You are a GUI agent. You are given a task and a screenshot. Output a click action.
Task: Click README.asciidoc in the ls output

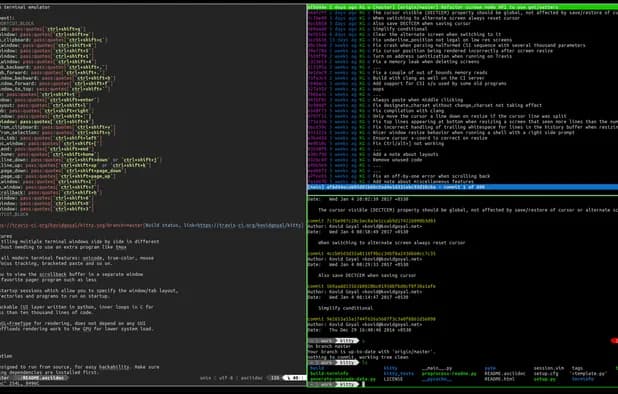click(504, 374)
